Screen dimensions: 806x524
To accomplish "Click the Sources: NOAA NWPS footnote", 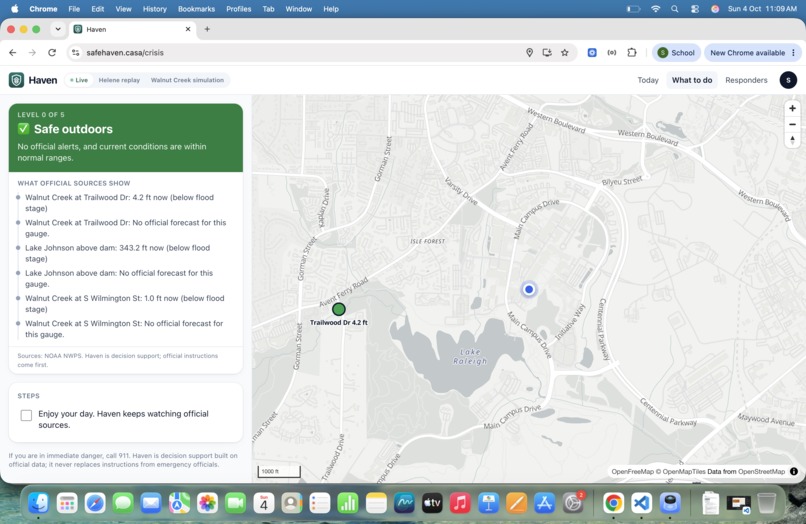I will click(x=118, y=360).
